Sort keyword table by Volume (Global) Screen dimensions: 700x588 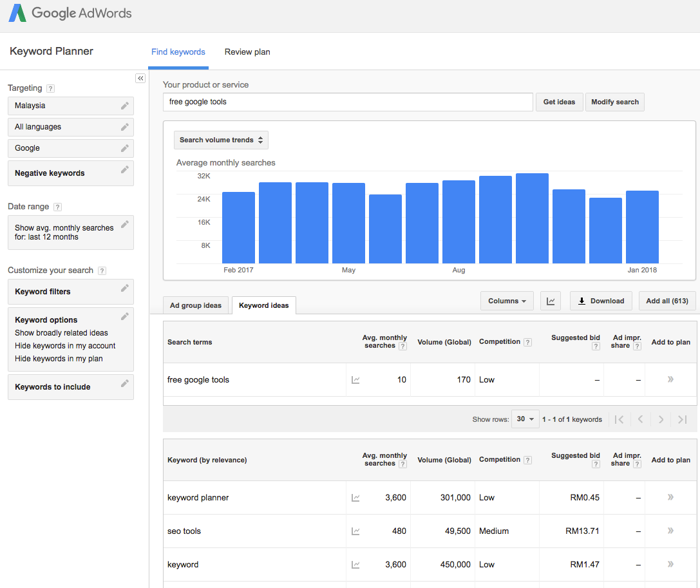444,460
